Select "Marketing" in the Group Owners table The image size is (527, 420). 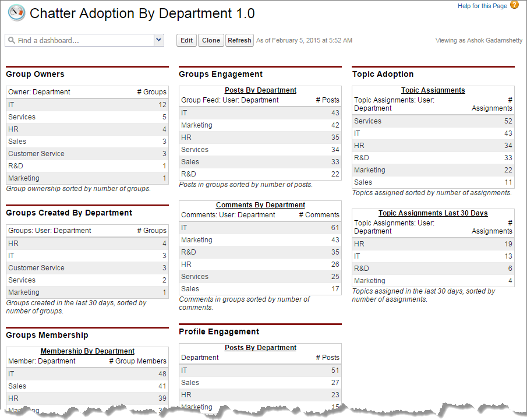[x=24, y=178]
